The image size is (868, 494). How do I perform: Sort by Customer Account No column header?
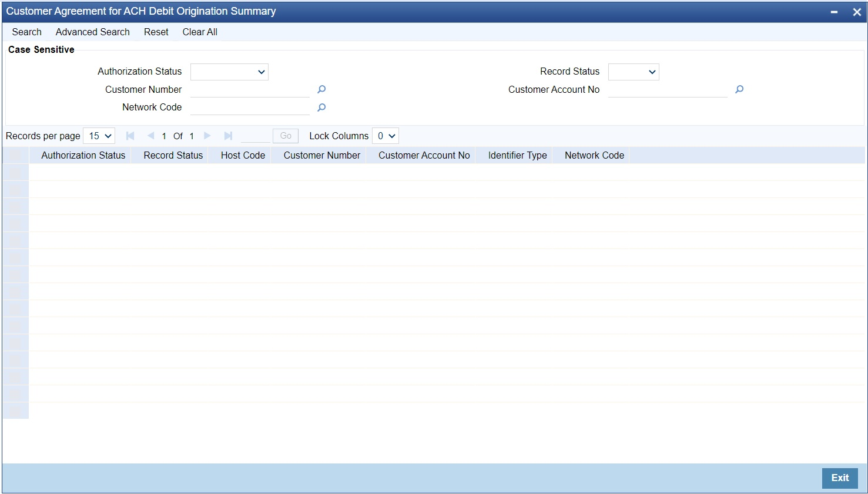point(424,155)
